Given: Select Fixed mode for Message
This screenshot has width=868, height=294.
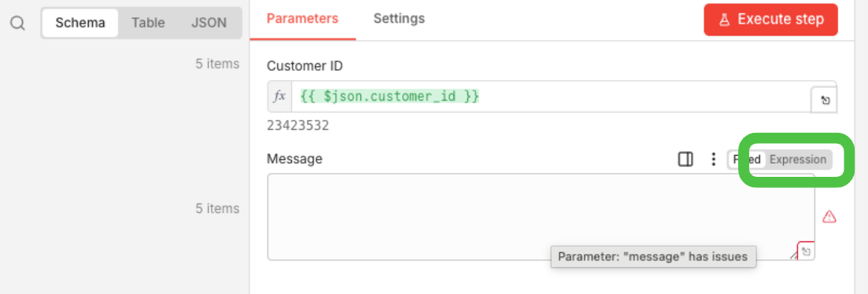Looking at the screenshot, I should [x=748, y=160].
